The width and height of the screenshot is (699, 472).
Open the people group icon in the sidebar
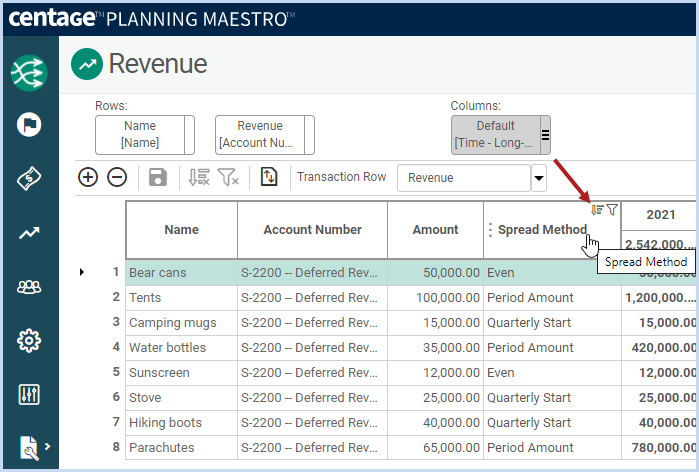(x=29, y=287)
